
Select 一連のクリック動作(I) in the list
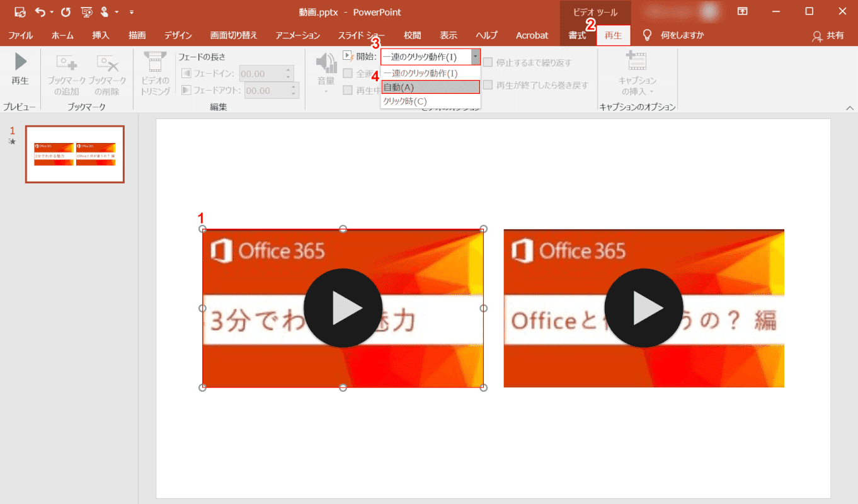coord(430,73)
